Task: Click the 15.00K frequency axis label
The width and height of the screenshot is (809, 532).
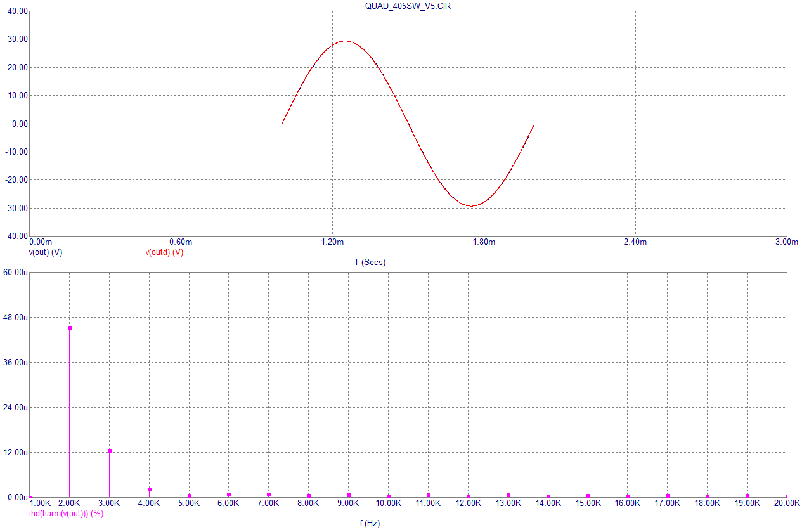Action: (588, 503)
